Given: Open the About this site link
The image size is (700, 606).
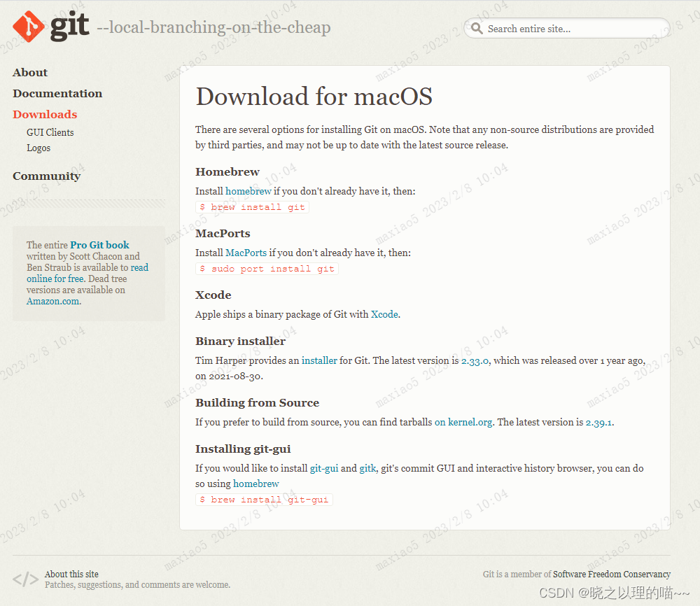Looking at the screenshot, I should 71,575.
